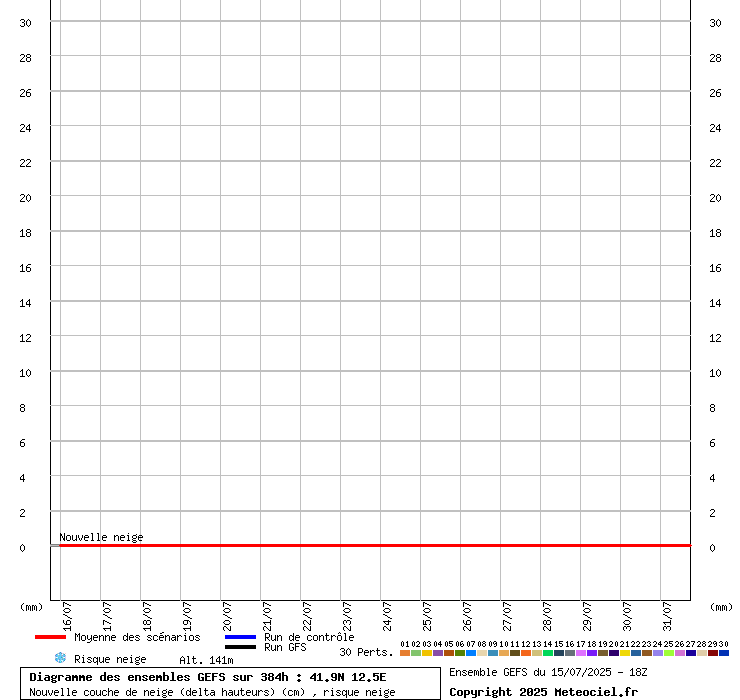This screenshot has height=700, width=740.
Task: Select the dark red perturbation 29 swatch
Action: 713,653
